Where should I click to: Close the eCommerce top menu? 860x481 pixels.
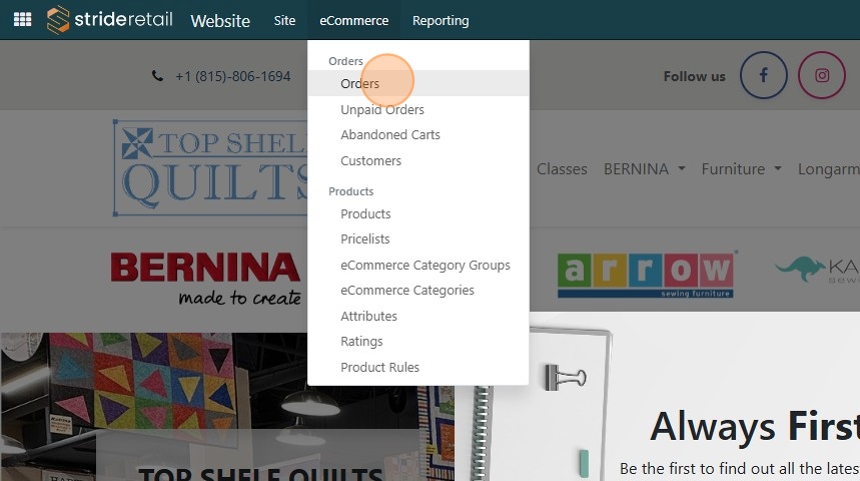[x=354, y=20]
